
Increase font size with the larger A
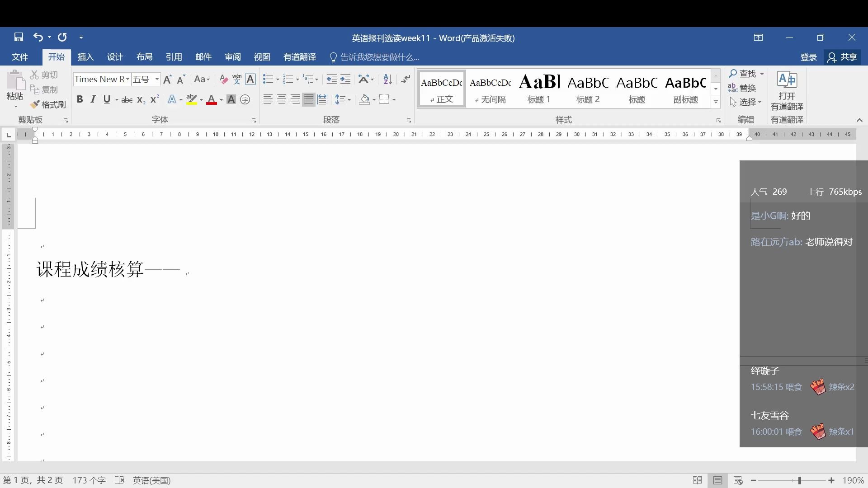pos(167,80)
